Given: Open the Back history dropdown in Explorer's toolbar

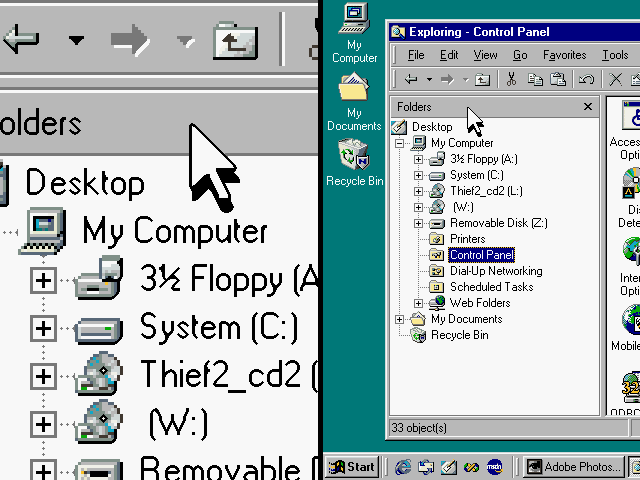Looking at the screenshot, I should tap(429, 80).
